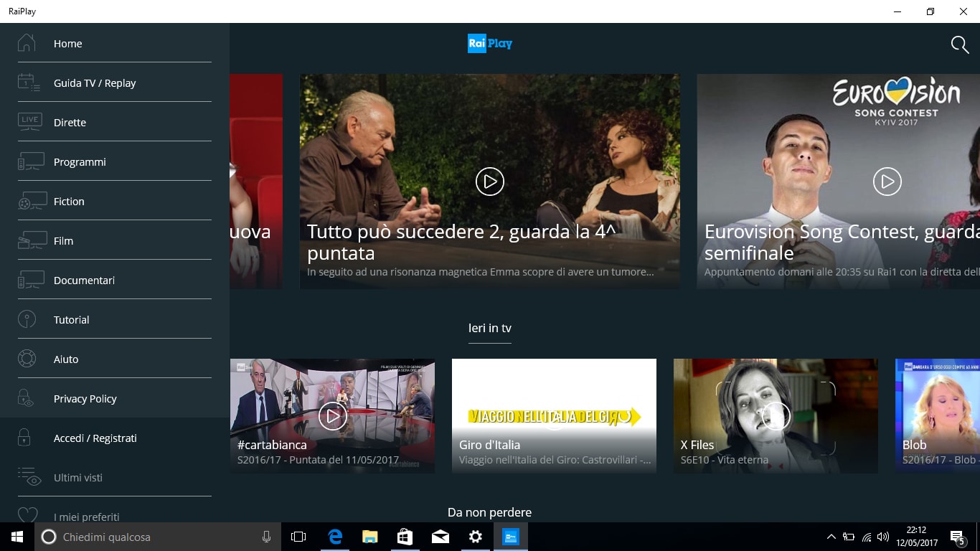Open Task View from taskbar

pos(298,537)
